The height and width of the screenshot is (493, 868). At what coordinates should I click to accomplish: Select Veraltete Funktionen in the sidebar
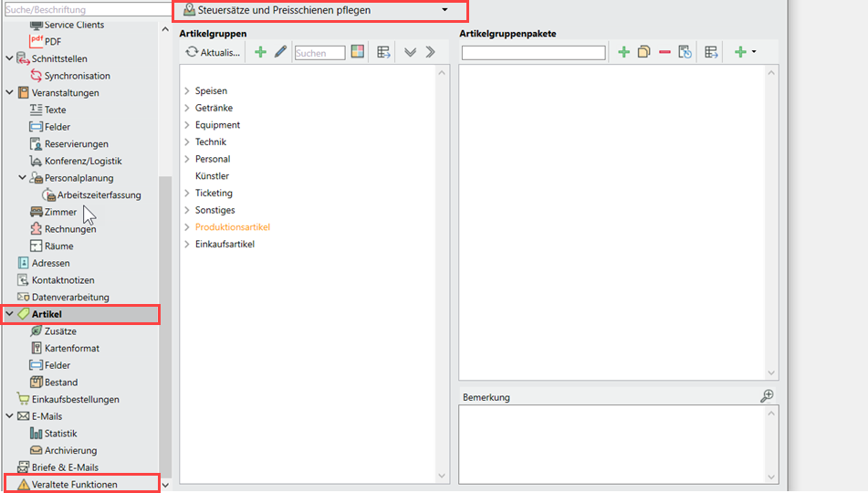click(x=75, y=485)
